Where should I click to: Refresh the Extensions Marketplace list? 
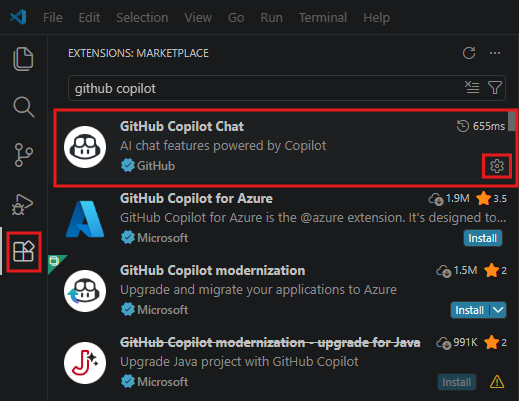coord(469,53)
